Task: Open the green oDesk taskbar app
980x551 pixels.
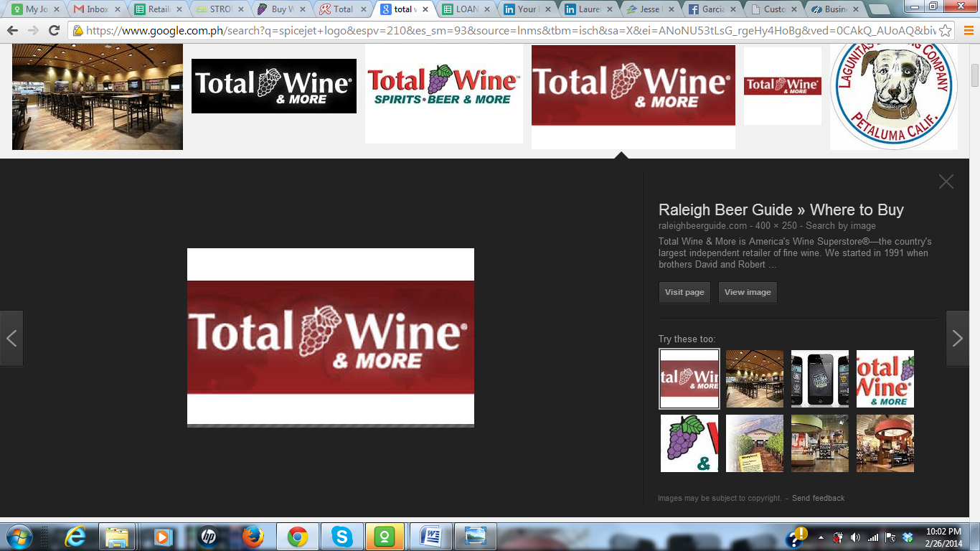Action: point(385,537)
